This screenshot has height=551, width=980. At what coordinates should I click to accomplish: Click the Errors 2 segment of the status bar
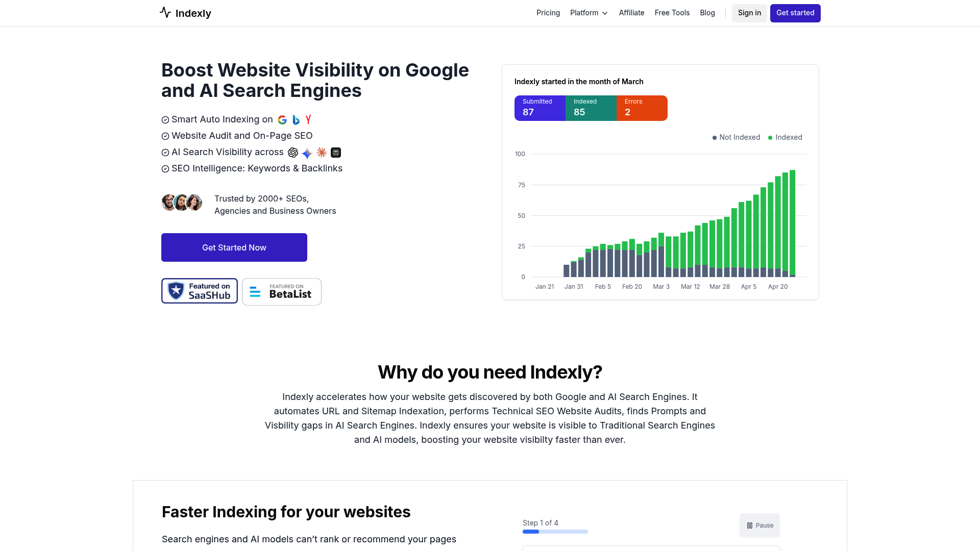(x=642, y=108)
